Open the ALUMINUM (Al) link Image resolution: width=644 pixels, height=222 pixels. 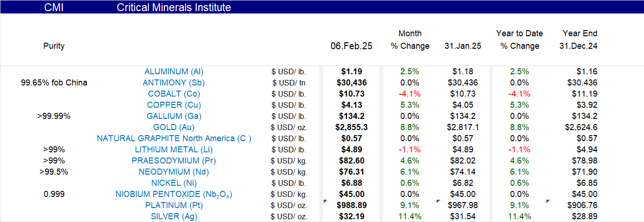click(174, 72)
